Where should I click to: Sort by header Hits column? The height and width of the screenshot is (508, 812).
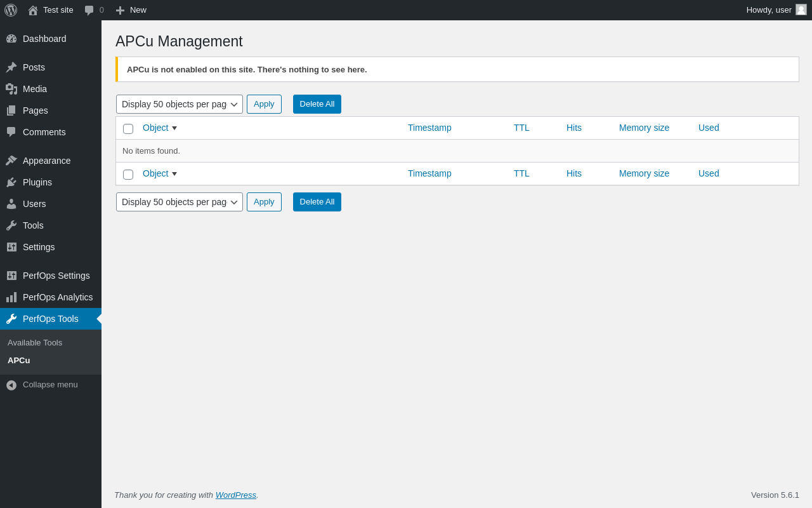(x=574, y=128)
